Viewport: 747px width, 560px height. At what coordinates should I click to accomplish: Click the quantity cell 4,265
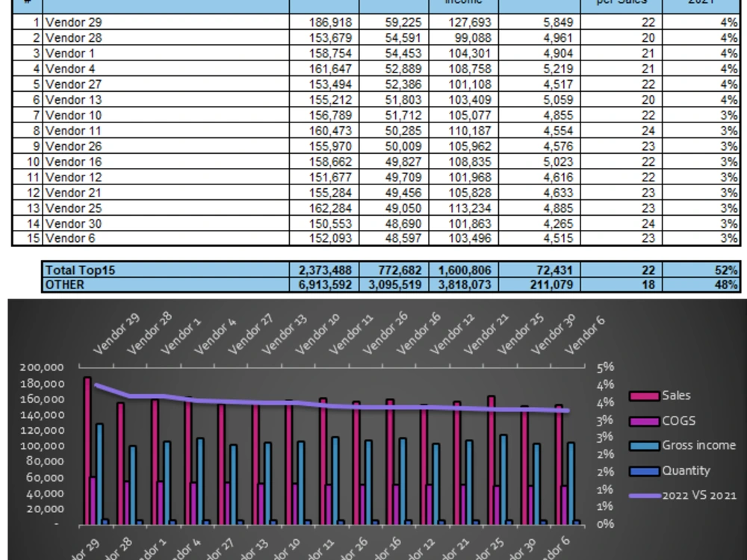pos(539,223)
